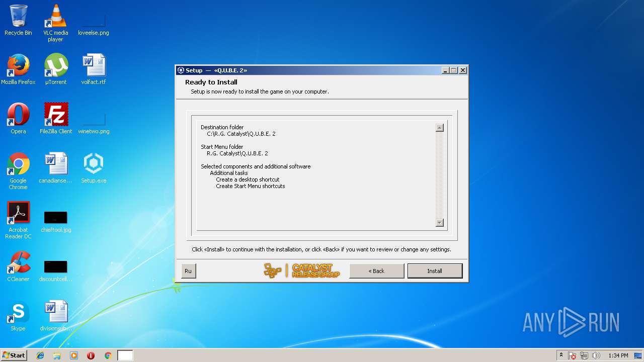Select the Destination folder path text
644x362 pixels.
click(x=241, y=134)
